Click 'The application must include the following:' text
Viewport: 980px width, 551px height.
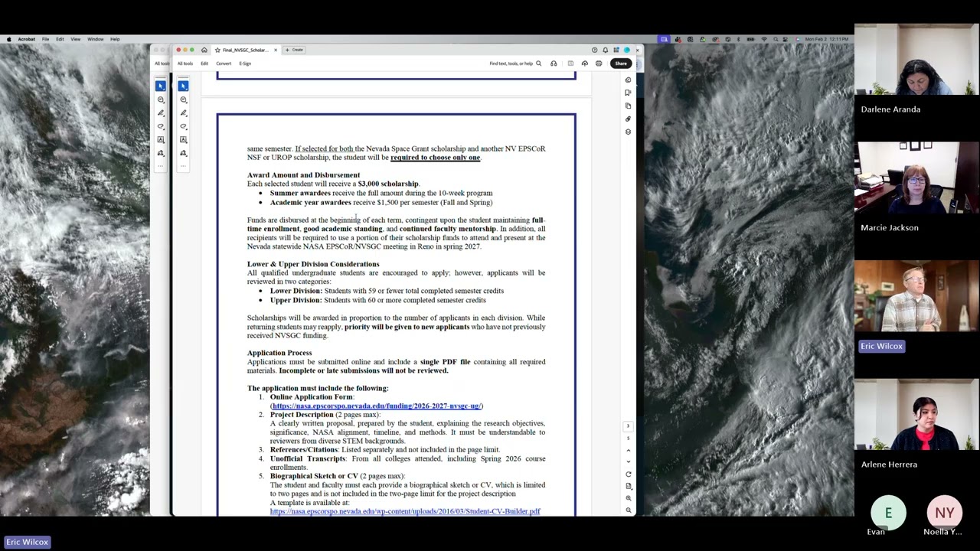point(318,388)
